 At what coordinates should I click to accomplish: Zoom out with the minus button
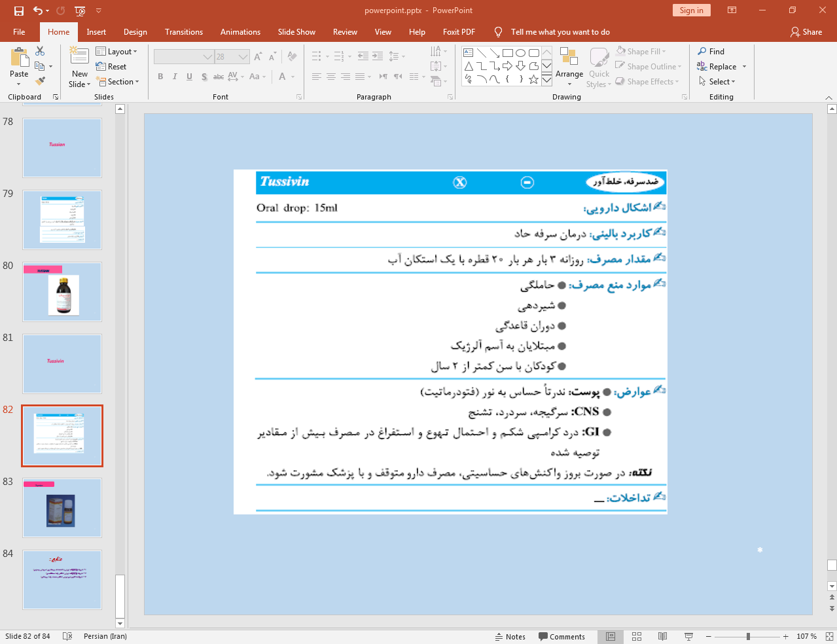tap(708, 636)
